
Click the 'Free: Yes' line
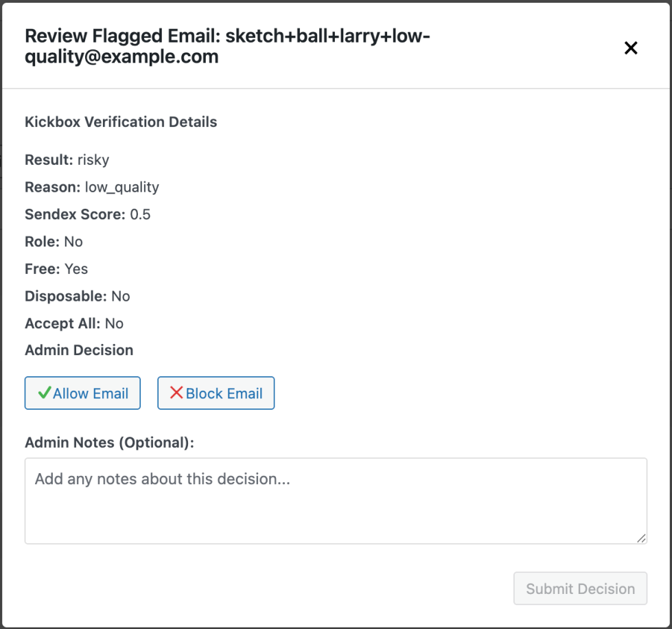click(56, 268)
